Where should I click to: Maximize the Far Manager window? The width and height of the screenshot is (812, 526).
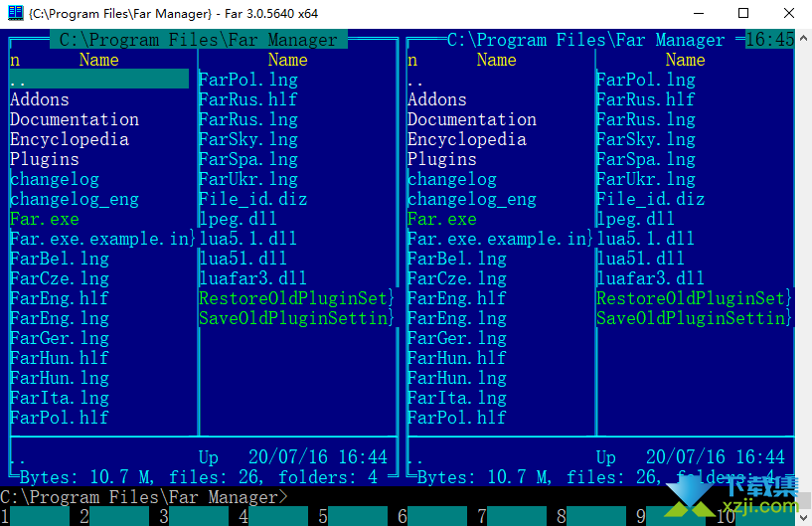point(743,14)
